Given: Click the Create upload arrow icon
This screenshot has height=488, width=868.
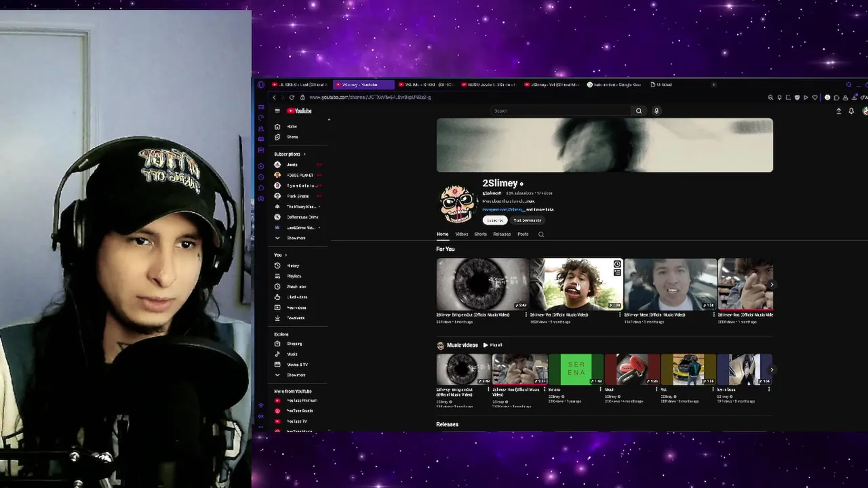Looking at the screenshot, I should click(838, 111).
